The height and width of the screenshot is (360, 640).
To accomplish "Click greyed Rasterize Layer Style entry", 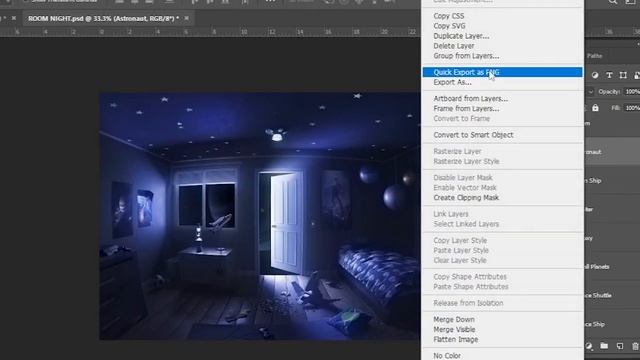I will click(x=466, y=161).
